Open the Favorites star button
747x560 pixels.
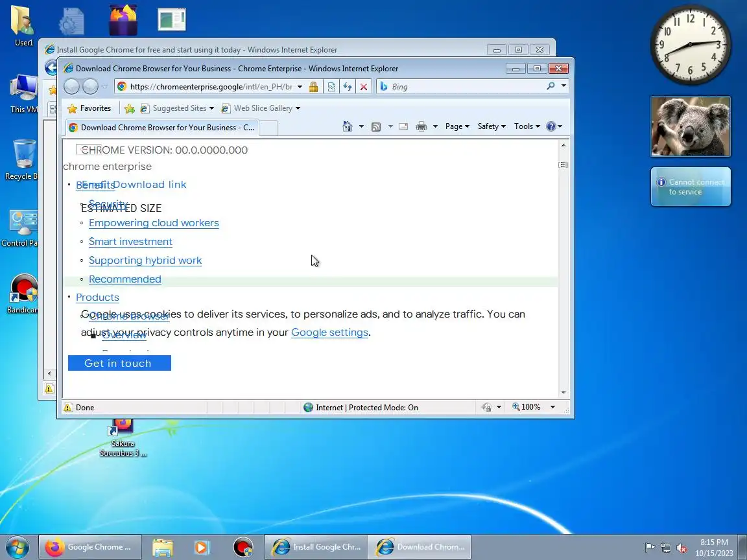click(x=89, y=108)
